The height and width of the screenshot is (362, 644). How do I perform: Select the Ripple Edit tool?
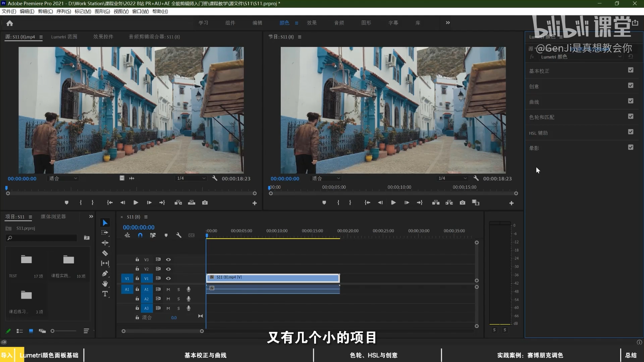(105, 243)
